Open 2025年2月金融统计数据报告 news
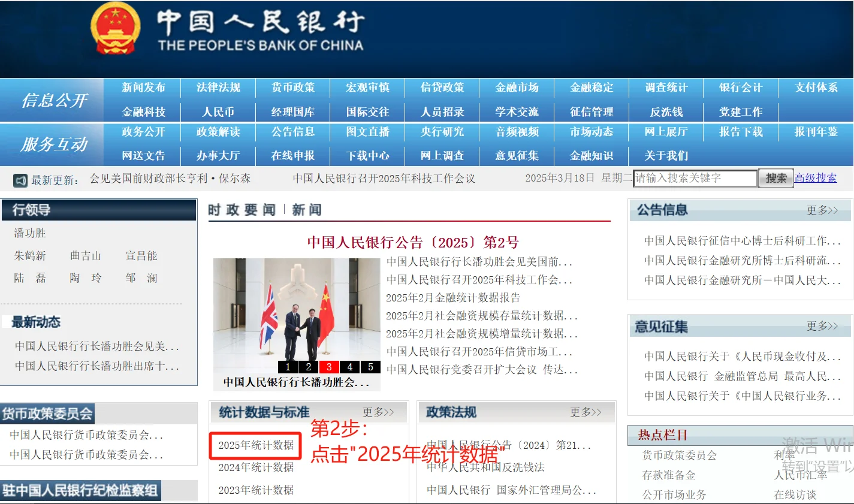 tap(453, 298)
